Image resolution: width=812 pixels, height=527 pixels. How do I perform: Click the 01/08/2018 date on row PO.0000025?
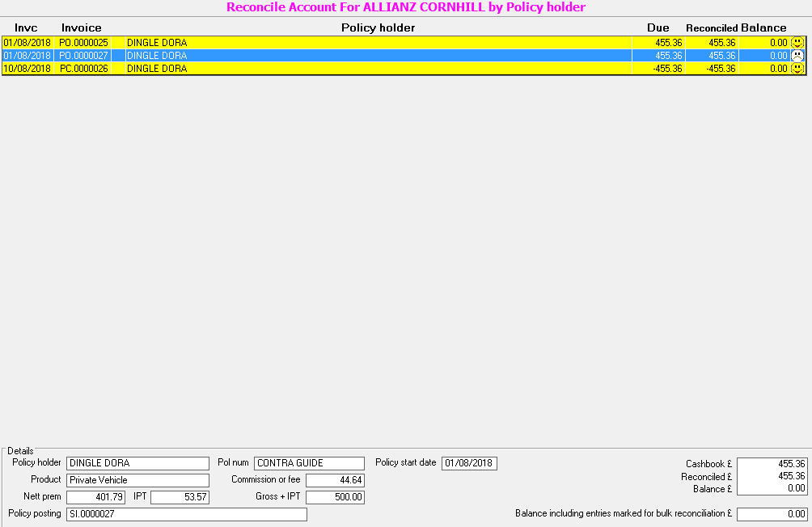(27, 43)
